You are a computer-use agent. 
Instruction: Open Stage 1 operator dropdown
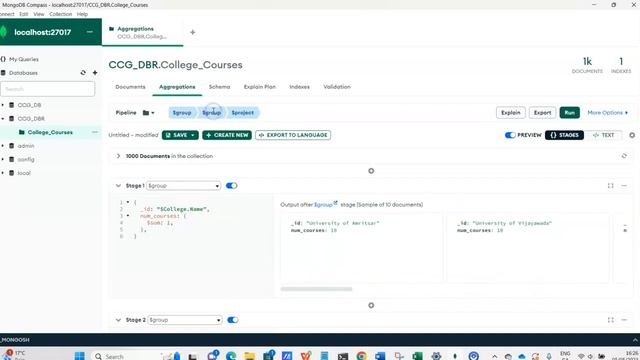184,186
